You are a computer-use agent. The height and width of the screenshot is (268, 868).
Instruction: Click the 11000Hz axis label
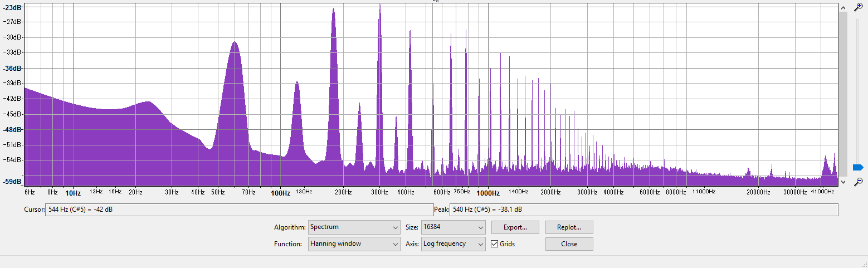tap(704, 192)
